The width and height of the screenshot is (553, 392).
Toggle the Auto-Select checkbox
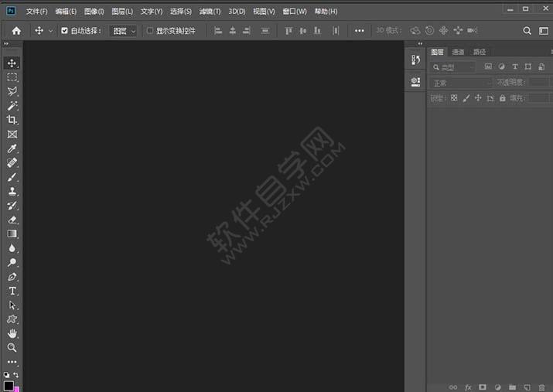coord(64,31)
